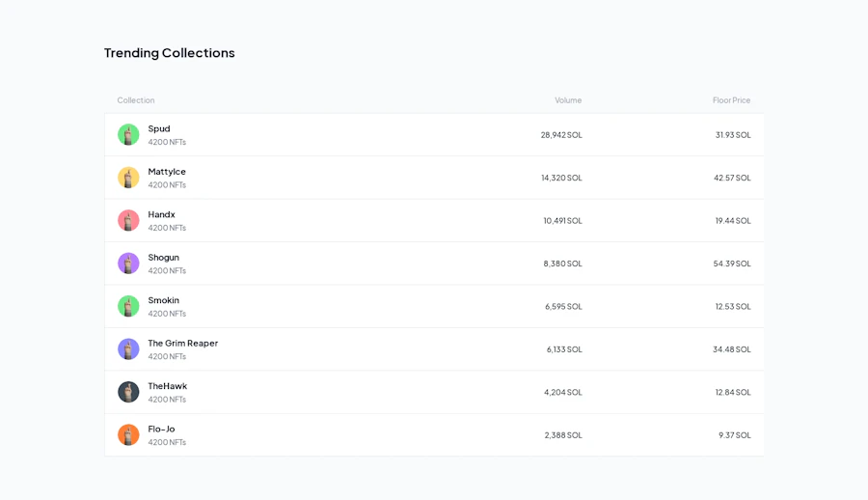Open the Shogun collection name link
The image size is (868, 500).
[163, 257]
